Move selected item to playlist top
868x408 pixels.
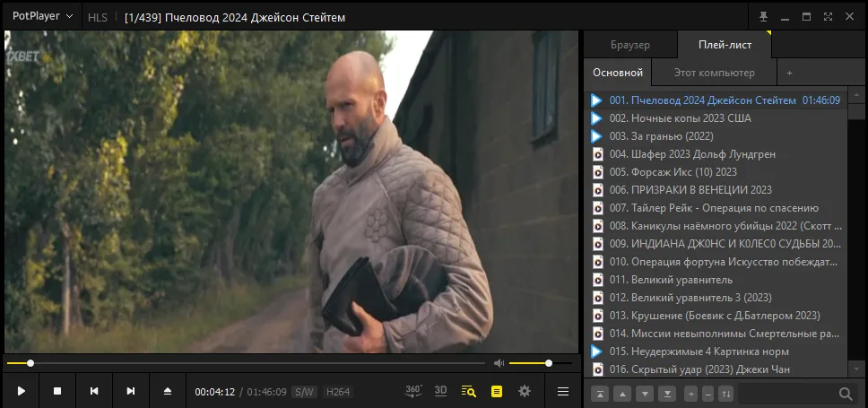point(600,395)
